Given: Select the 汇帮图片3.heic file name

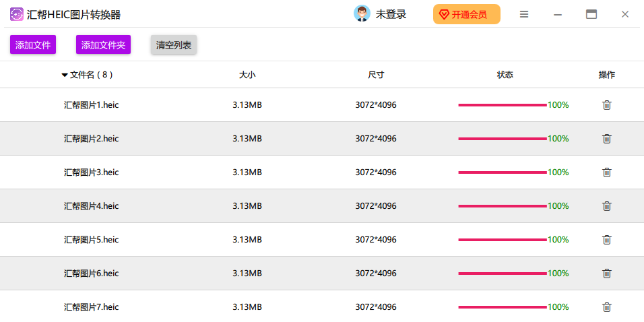Looking at the screenshot, I should click(91, 172).
